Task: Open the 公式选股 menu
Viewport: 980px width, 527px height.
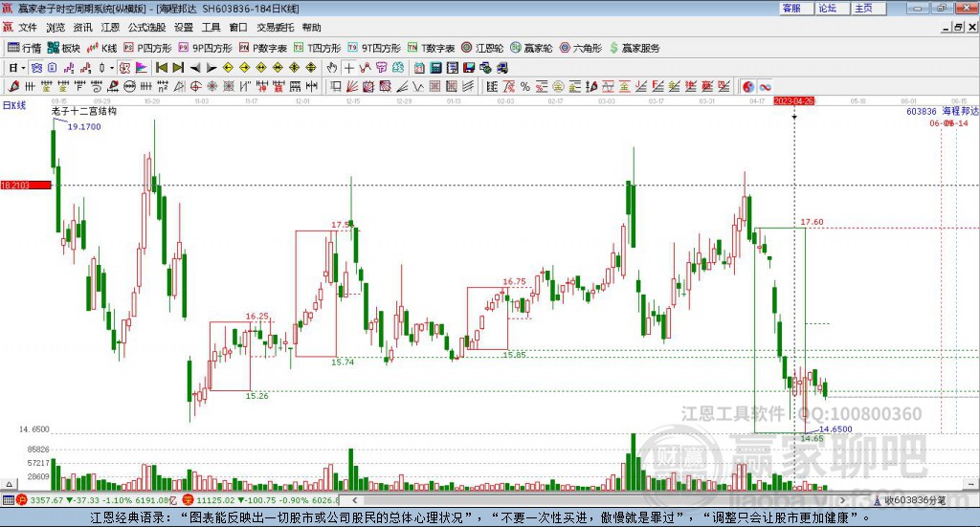Action: click(146, 28)
